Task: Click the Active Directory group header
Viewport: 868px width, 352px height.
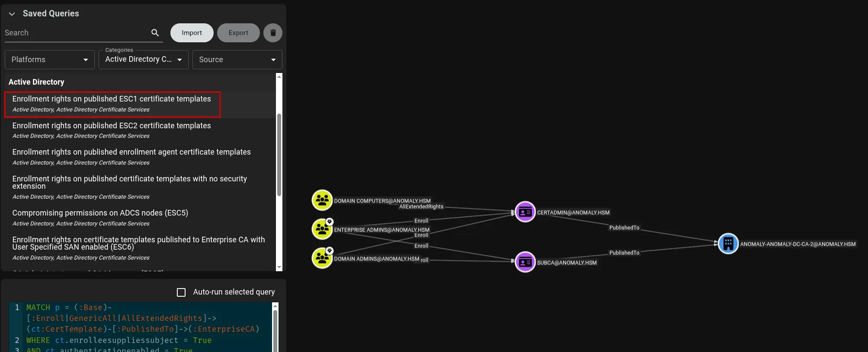Action: point(36,82)
